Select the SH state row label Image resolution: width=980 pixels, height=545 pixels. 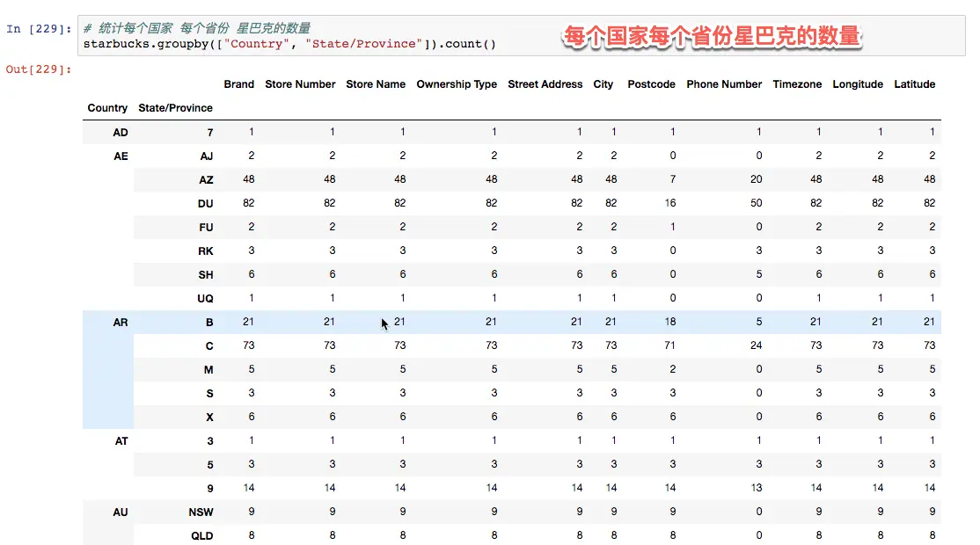(x=206, y=274)
